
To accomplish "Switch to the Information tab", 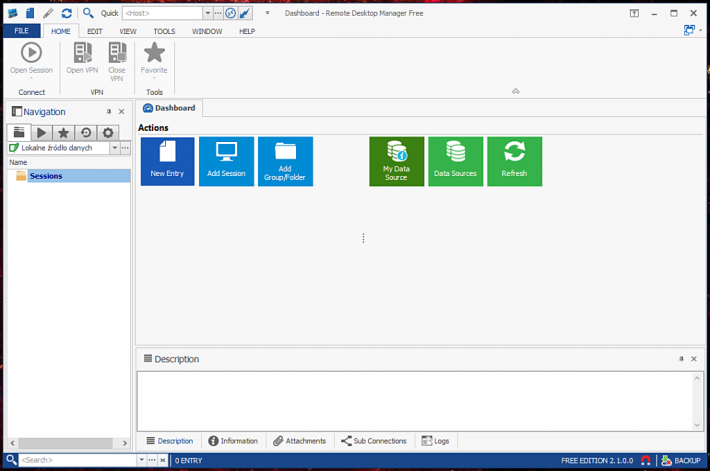I will point(233,441).
